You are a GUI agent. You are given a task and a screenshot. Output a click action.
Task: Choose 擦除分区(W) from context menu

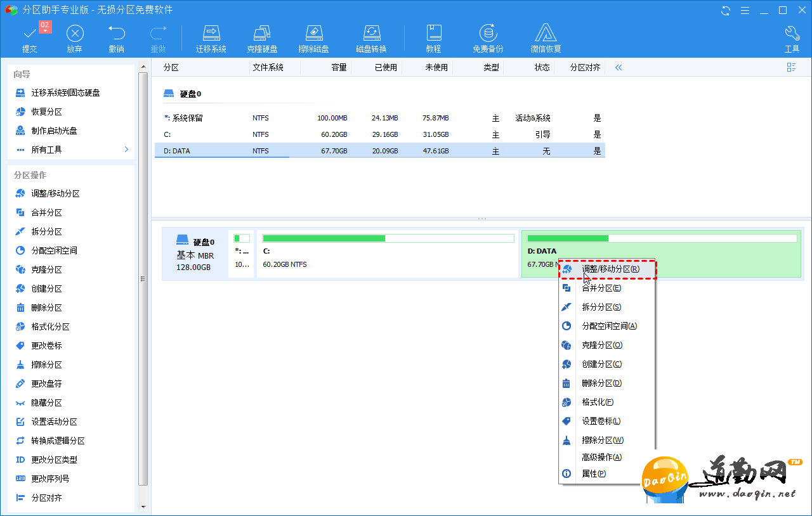(607, 440)
